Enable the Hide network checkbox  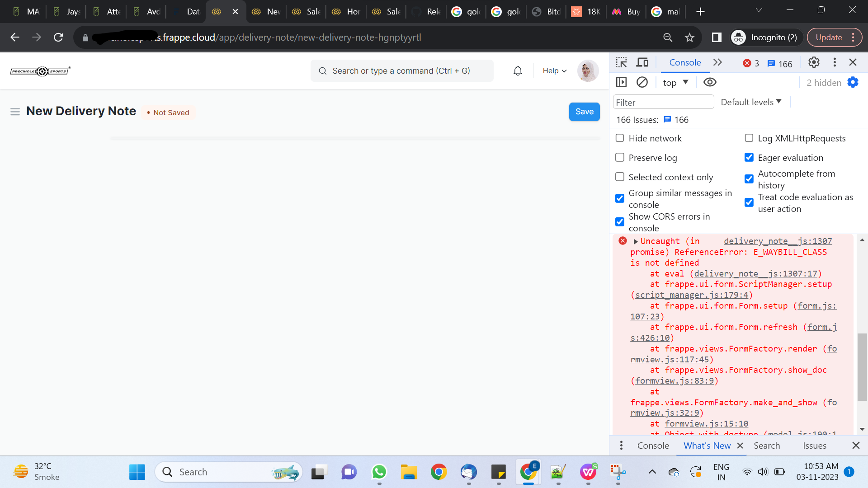click(x=619, y=138)
